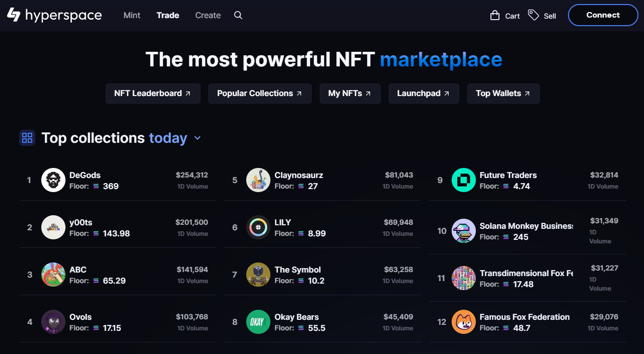Image resolution: width=644 pixels, height=354 pixels.
Task: Select the Future Traders teal icon
Action: coord(463,180)
